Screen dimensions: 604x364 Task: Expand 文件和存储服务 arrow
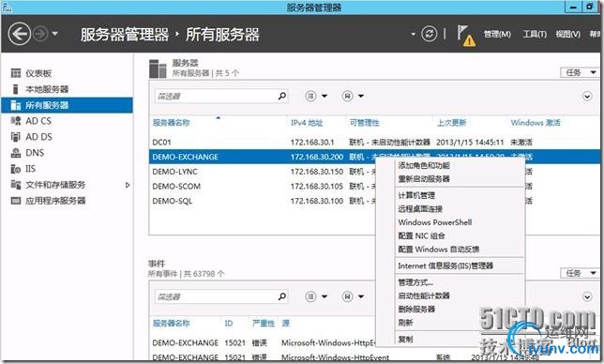tap(128, 185)
